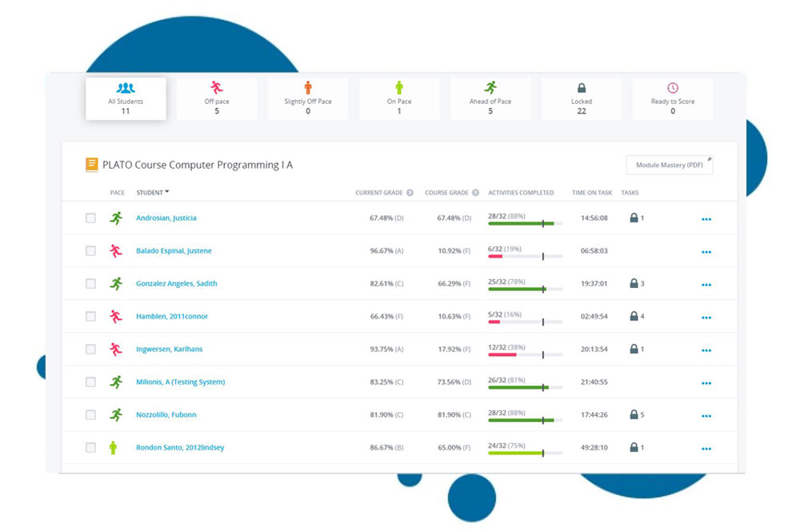The width and height of the screenshot is (800, 532).
Task: Click on-pace standing icon for Rondon Santo
Action: coord(114,447)
